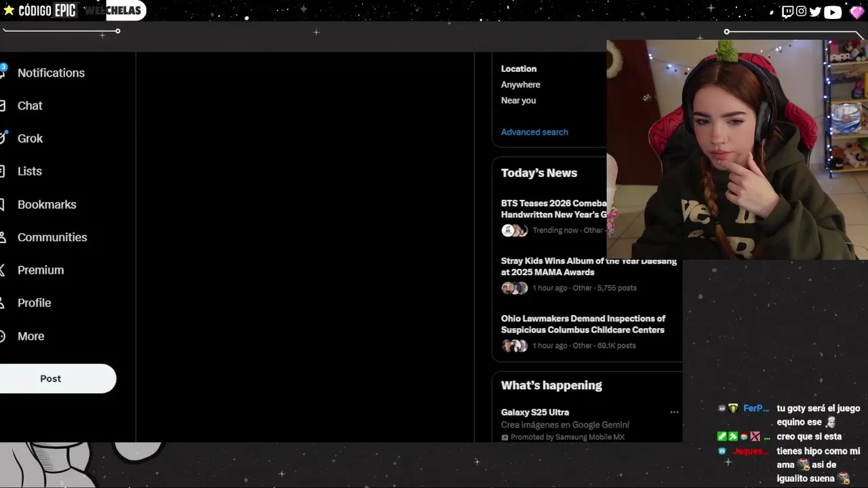868x488 pixels.
Task: Click the yellow star beside Código Epic
Action: click(9, 10)
